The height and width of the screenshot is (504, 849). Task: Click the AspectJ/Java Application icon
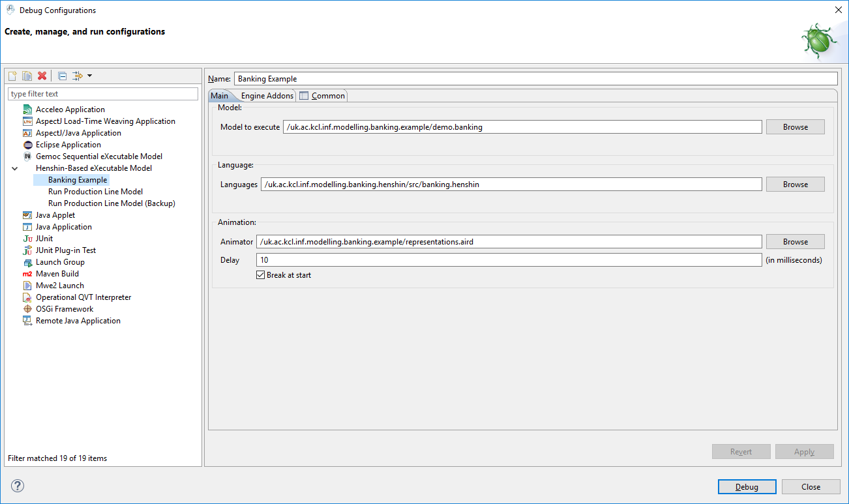(27, 133)
